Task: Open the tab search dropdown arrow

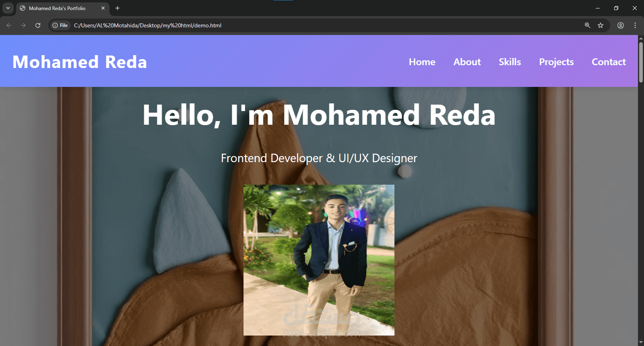Action: pos(8,8)
